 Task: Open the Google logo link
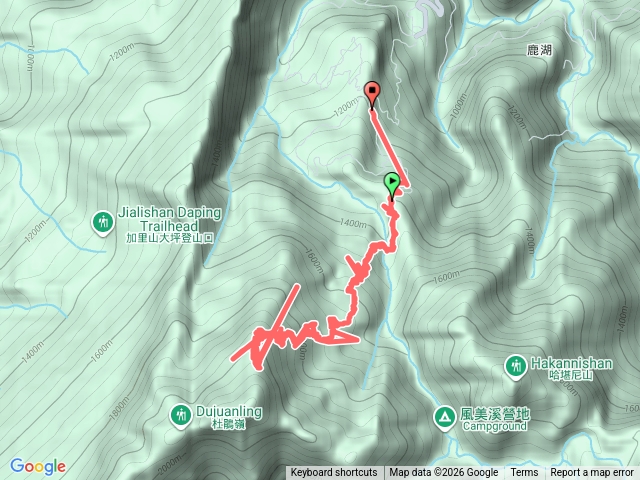click(38, 467)
